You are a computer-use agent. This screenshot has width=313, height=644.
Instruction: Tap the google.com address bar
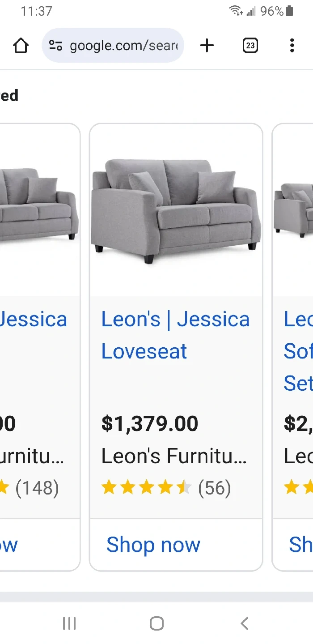[x=123, y=46]
